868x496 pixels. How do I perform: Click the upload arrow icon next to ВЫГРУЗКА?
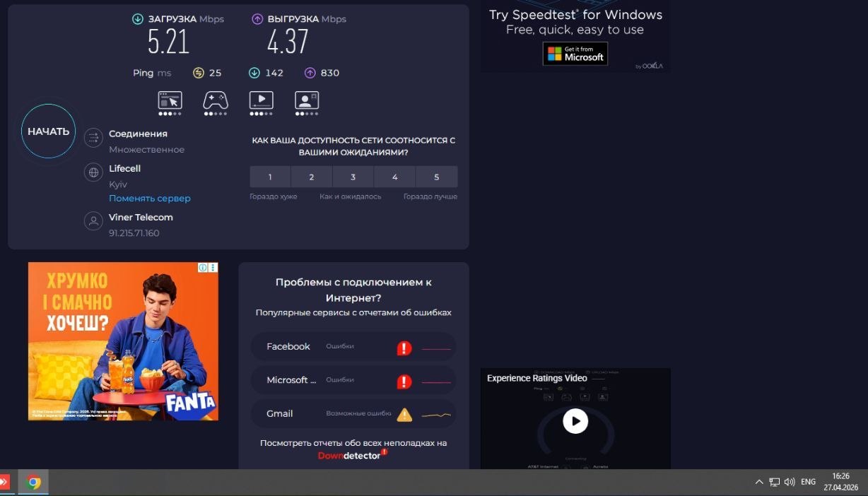[257, 19]
